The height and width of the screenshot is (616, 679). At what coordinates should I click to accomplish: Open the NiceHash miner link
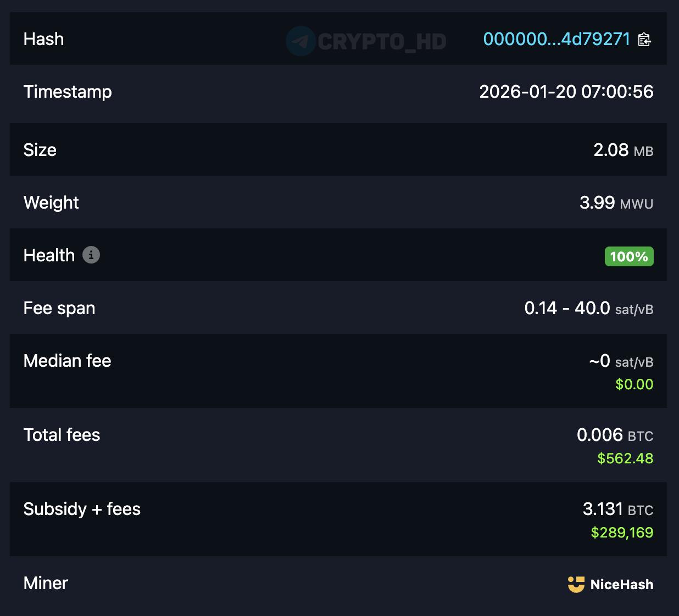(x=610, y=584)
